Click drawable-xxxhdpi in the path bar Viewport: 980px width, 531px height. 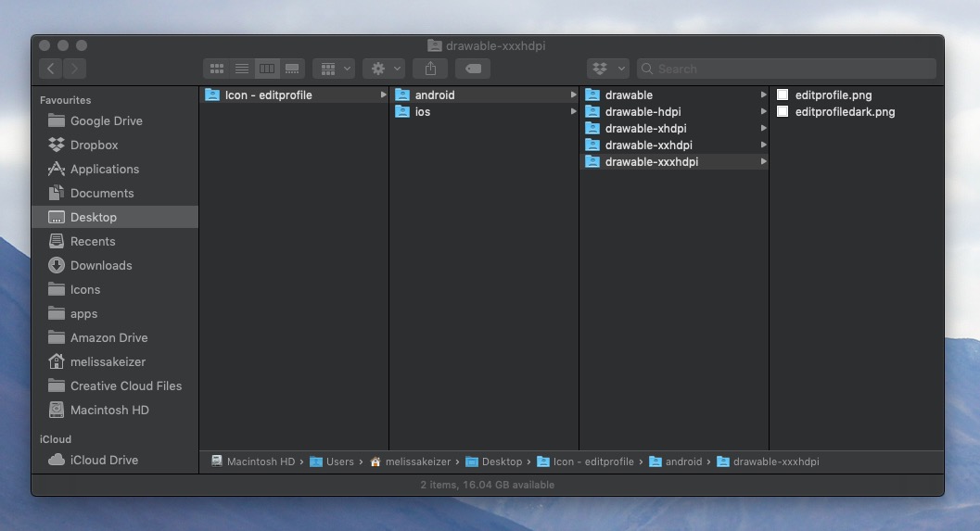(x=768, y=461)
